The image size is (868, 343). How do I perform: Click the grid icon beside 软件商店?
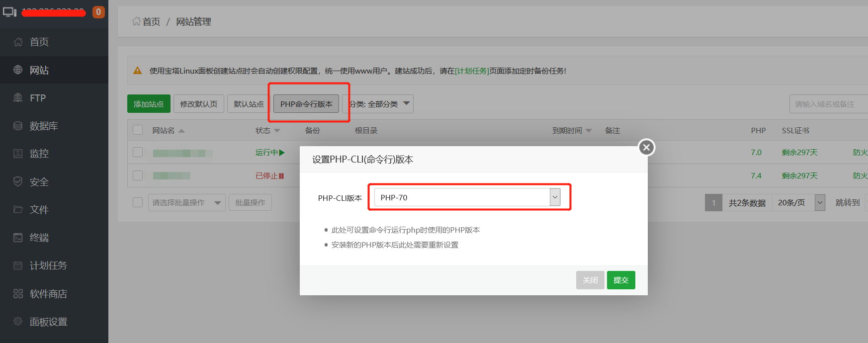point(18,294)
